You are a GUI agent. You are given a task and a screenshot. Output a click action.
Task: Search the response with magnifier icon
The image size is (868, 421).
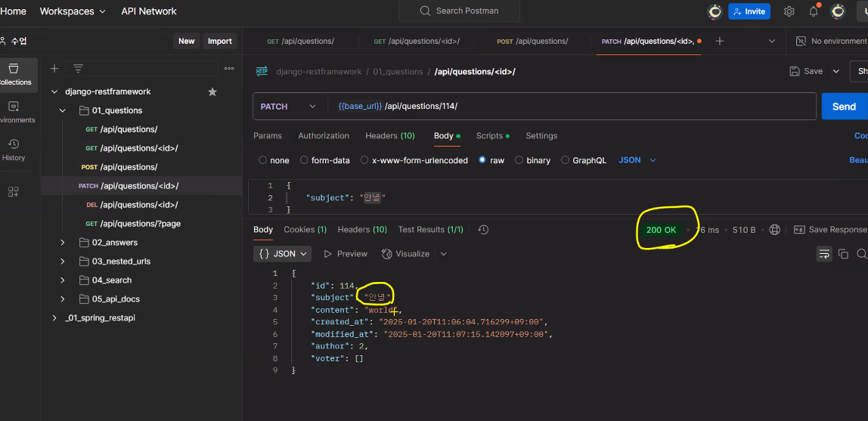(861, 254)
